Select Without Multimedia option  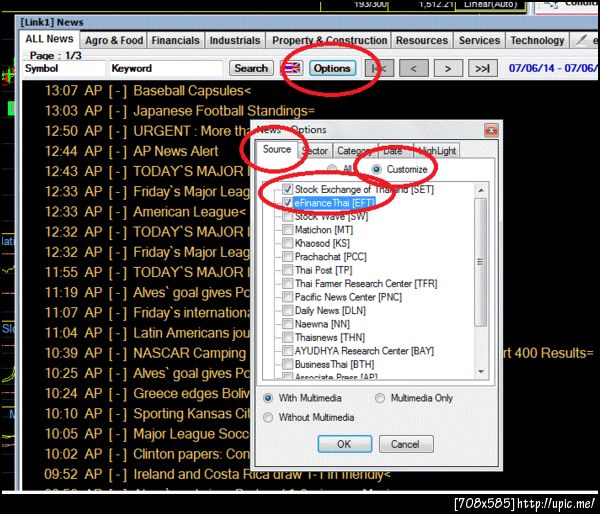pos(268,417)
